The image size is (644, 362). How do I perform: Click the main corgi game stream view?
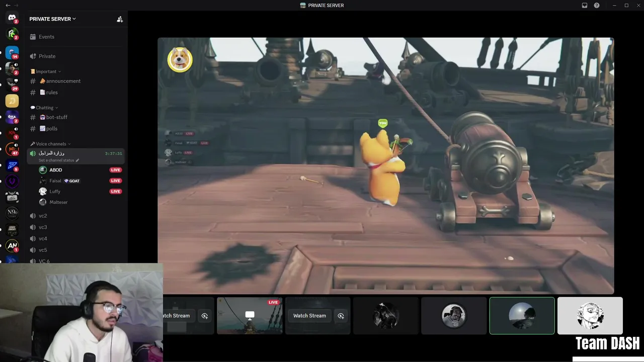[386, 166]
